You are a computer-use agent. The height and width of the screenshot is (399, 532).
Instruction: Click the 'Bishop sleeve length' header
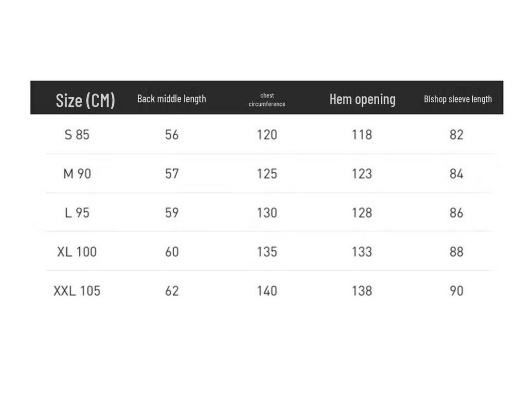tap(458, 99)
